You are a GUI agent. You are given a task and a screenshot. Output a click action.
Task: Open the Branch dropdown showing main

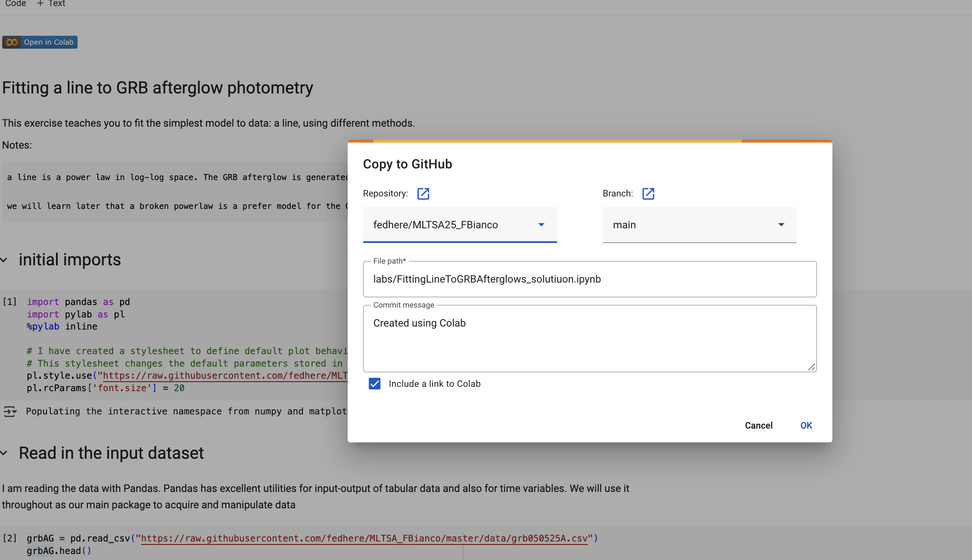point(699,225)
